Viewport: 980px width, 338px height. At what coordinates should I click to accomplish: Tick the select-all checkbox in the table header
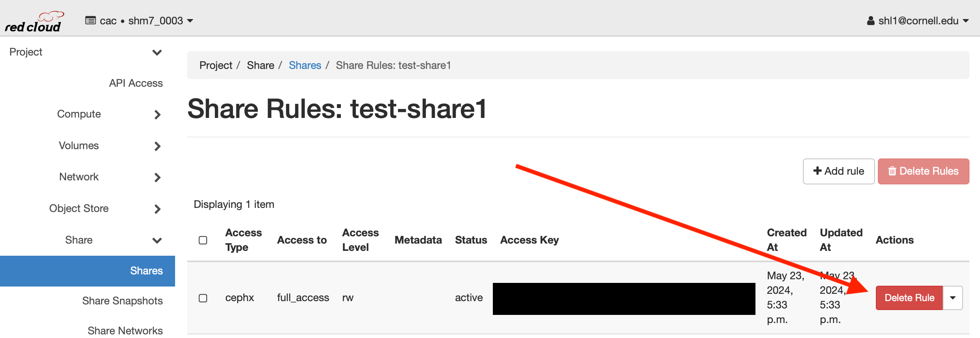tap(203, 240)
